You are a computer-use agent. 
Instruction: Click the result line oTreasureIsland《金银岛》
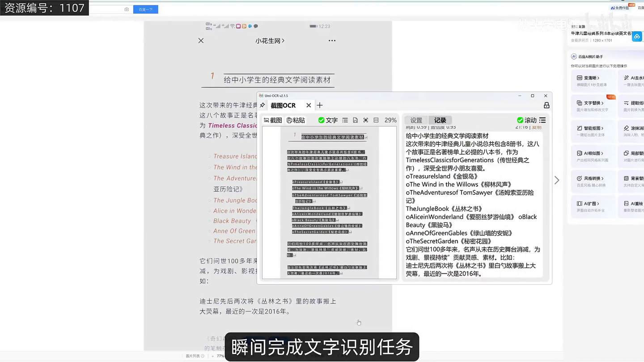tap(442, 177)
